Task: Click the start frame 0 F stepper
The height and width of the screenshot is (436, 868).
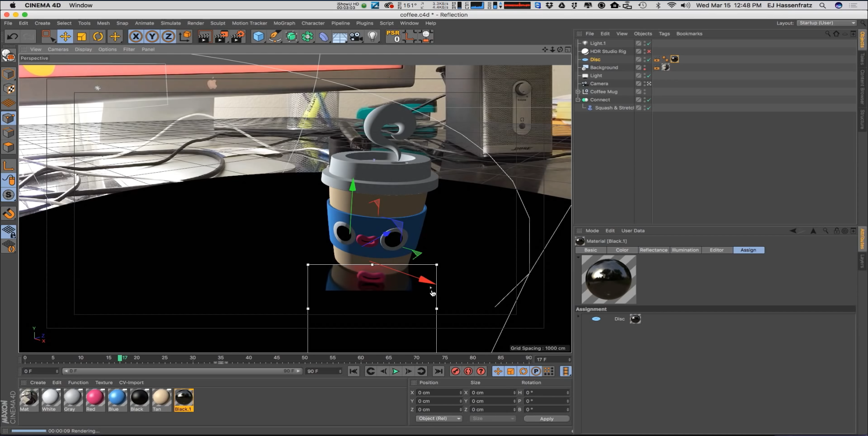Action: tap(57, 371)
